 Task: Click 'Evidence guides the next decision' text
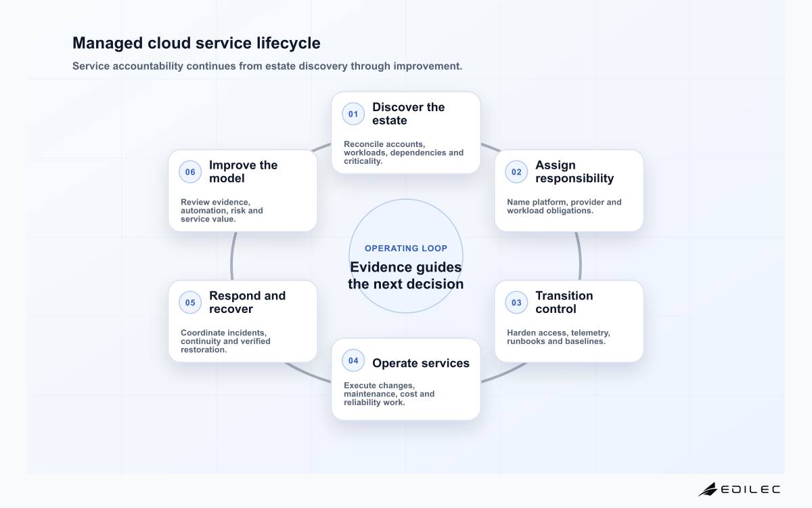click(406, 276)
